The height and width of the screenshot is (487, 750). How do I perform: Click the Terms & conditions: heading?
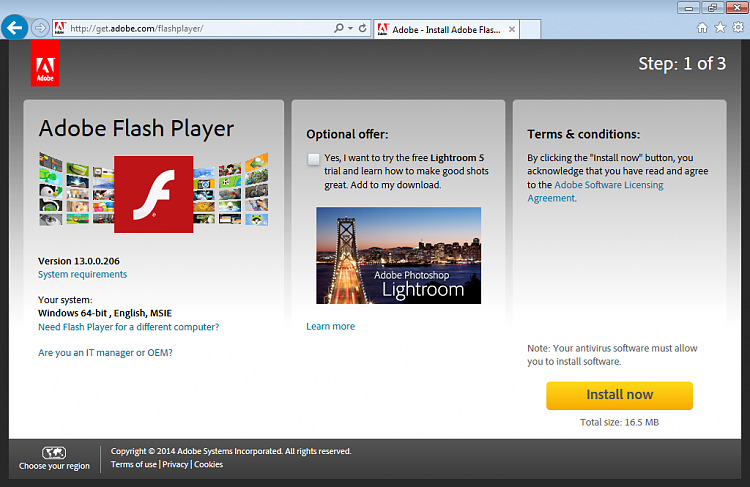pyautogui.click(x=584, y=134)
